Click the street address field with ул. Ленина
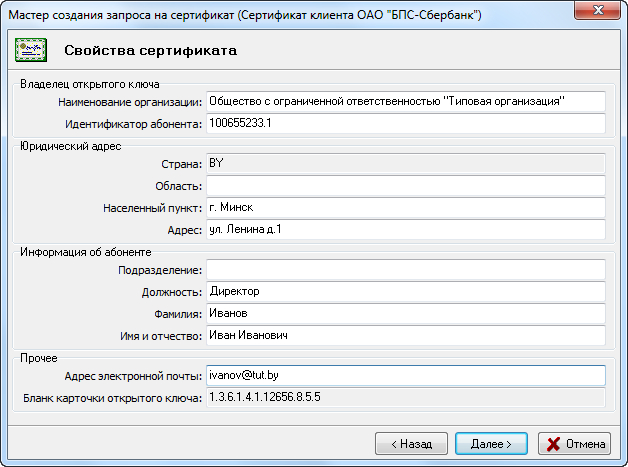 405,230
